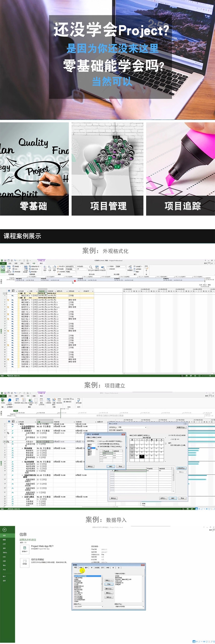Click the 计算项目 icon in the ribbon

tap(48, 401)
